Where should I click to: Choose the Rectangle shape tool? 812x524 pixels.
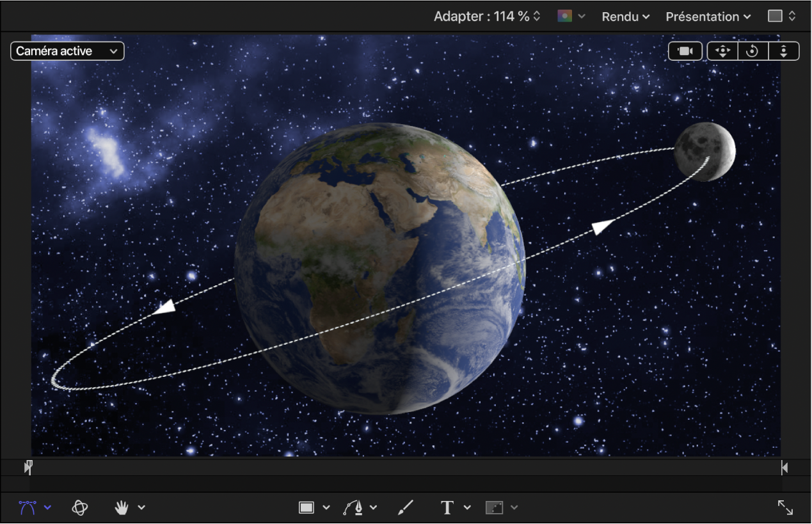pos(306,507)
